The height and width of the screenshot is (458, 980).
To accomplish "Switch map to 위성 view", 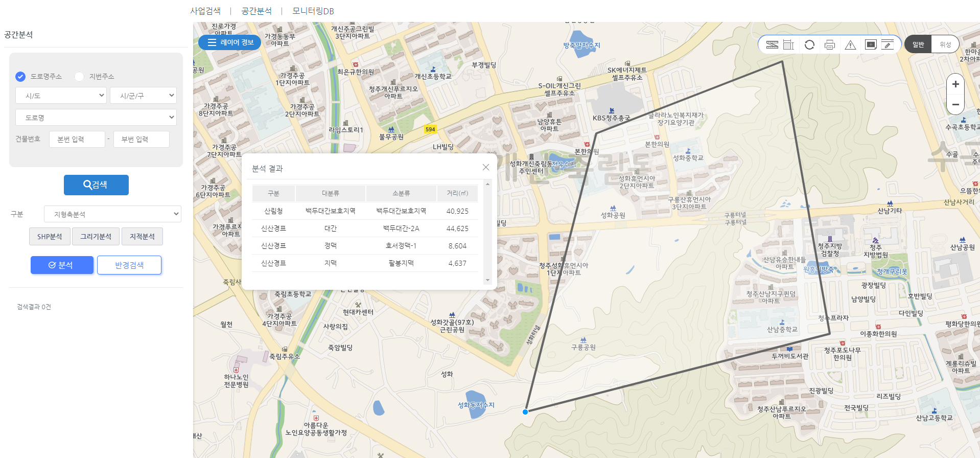I will [x=945, y=44].
